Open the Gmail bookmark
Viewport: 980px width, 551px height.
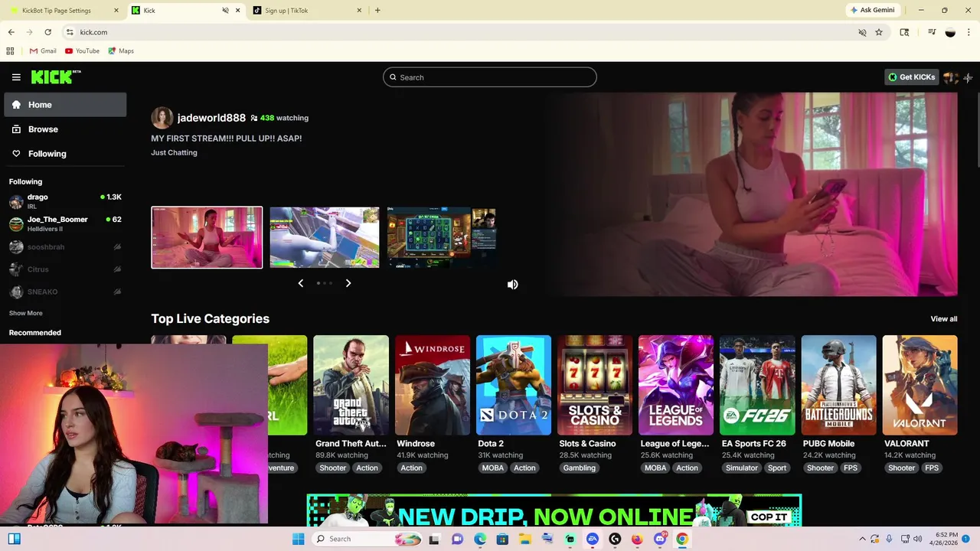pos(43,51)
